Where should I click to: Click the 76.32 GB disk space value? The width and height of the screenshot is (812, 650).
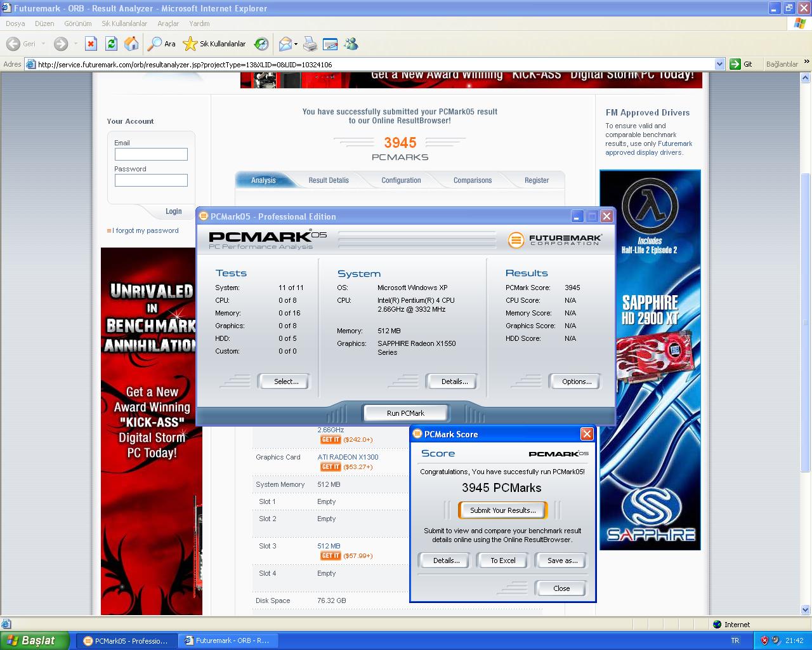point(332,600)
